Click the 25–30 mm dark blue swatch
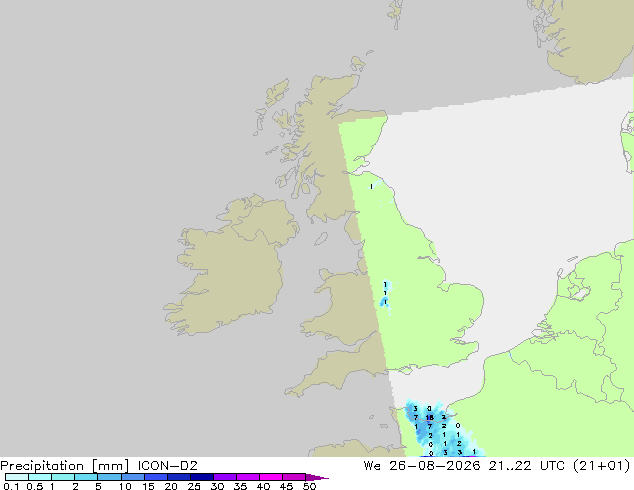The height and width of the screenshot is (490, 634). coord(201,477)
